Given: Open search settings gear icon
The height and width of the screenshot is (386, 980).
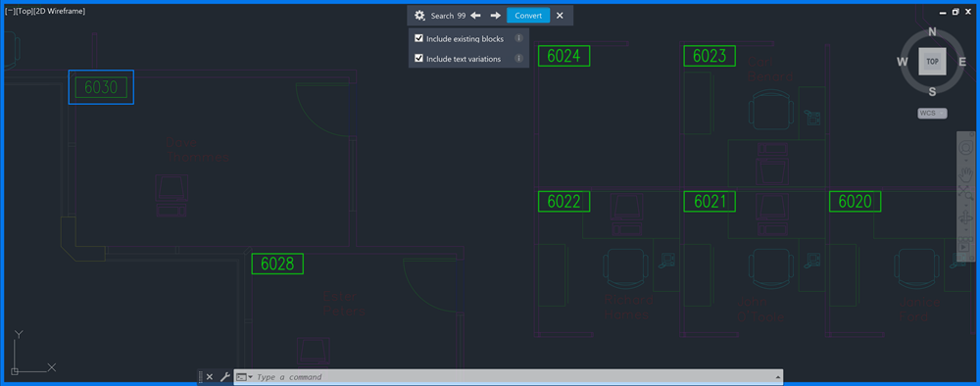Looking at the screenshot, I should coord(419,16).
